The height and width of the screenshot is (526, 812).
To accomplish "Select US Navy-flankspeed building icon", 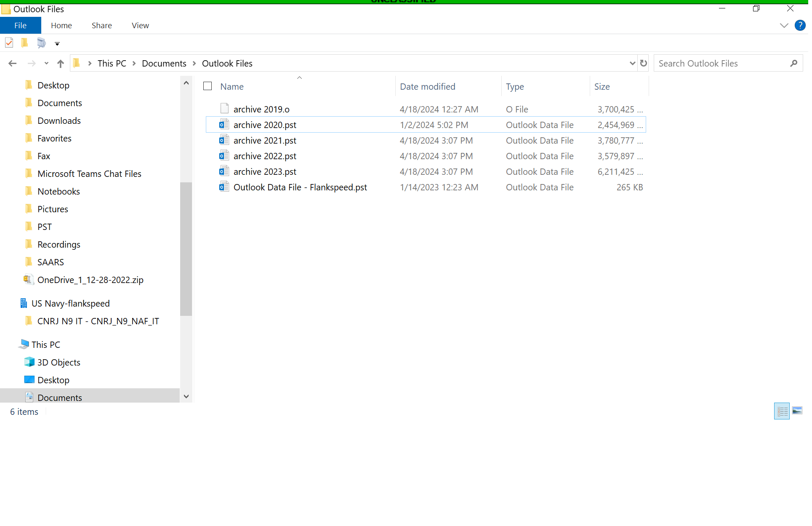I will tap(24, 304).
